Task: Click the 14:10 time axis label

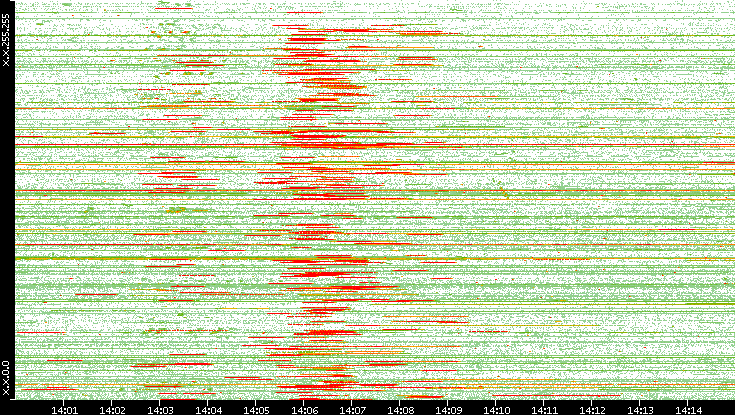Action: 496,408
